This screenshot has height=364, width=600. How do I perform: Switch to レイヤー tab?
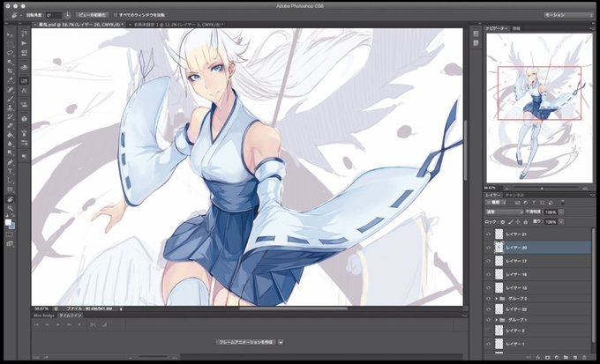(493, 195)
